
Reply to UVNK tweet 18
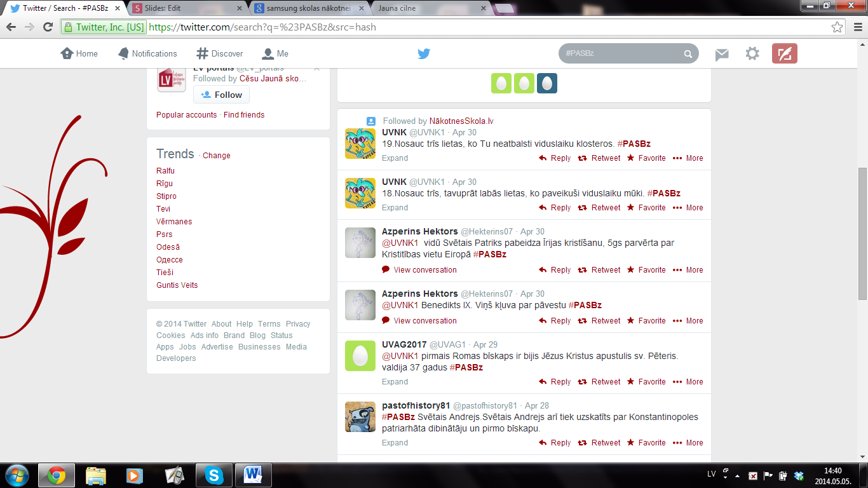tap(555, 208)
